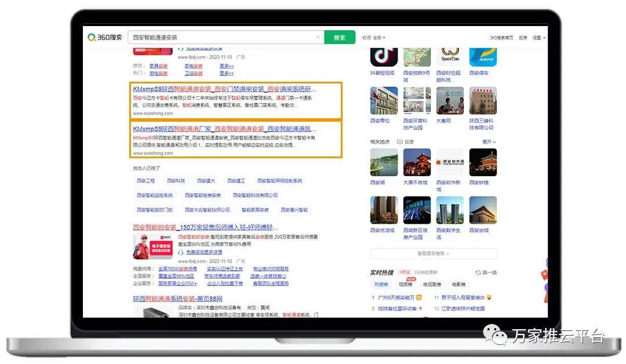The height and width of the screenshot is (364, 626).
Task: Clear the search box with the X icon
Action: tap(318, 37)
